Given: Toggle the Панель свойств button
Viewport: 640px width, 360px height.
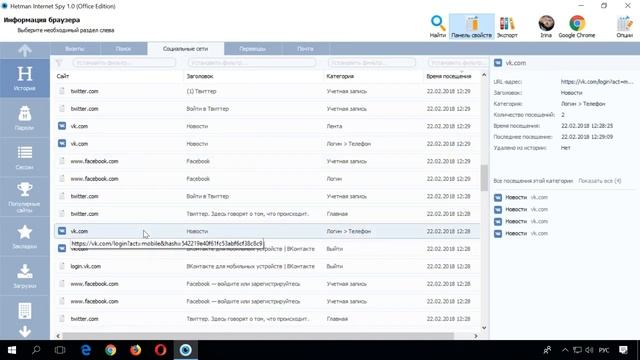Looking at the screenshot, I should tap(471, 27).
